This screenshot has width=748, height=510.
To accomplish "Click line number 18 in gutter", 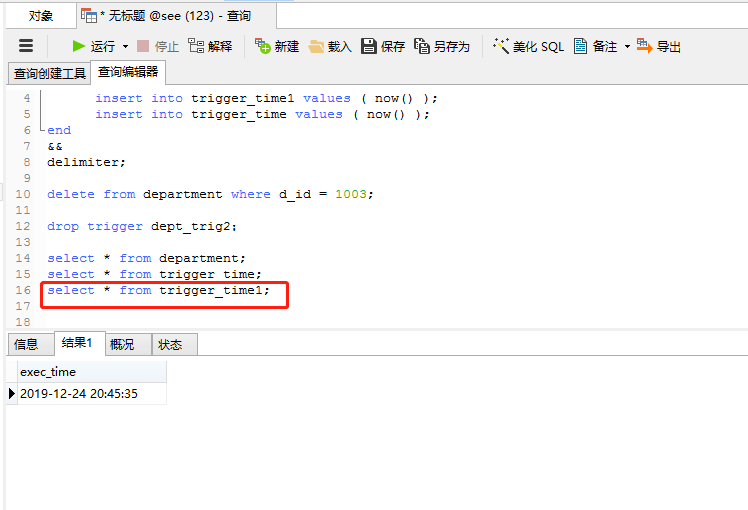I will click(x=23, y=322).
